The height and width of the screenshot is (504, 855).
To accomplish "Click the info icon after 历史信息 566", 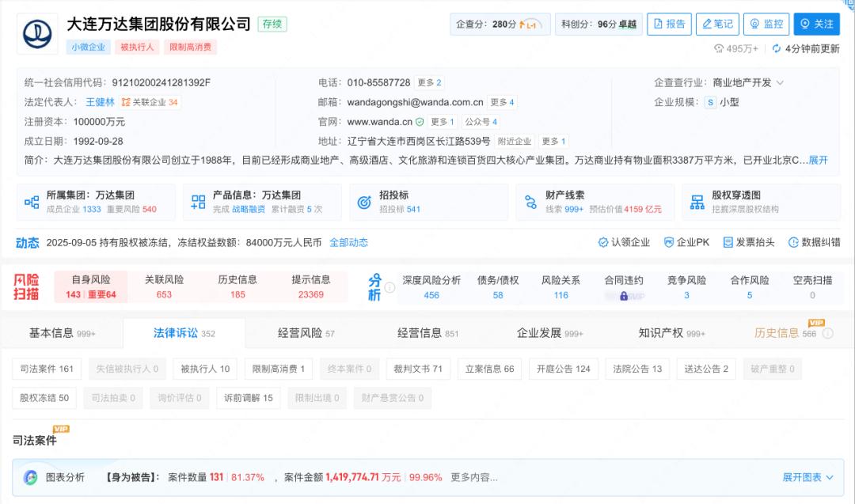I will click(828, 333).
